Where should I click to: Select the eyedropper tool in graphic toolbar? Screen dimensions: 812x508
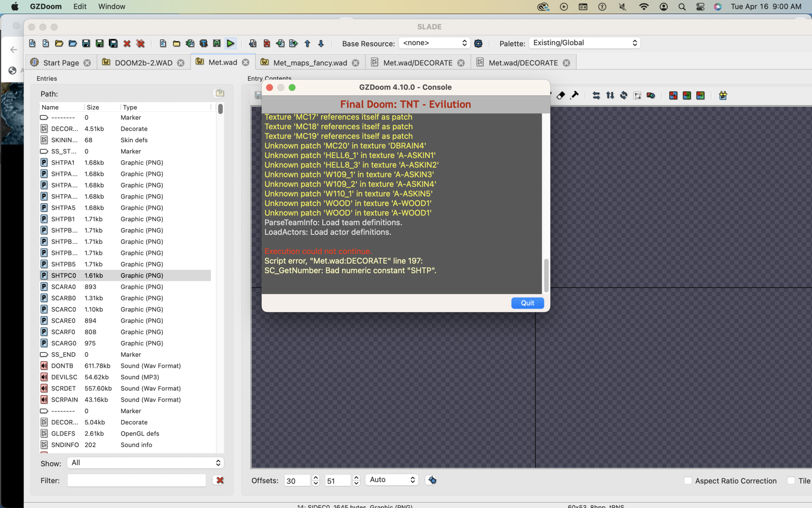[x=574, y=96]
